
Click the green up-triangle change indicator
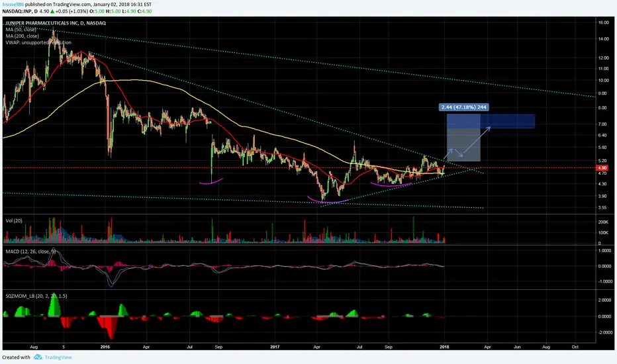52,11
